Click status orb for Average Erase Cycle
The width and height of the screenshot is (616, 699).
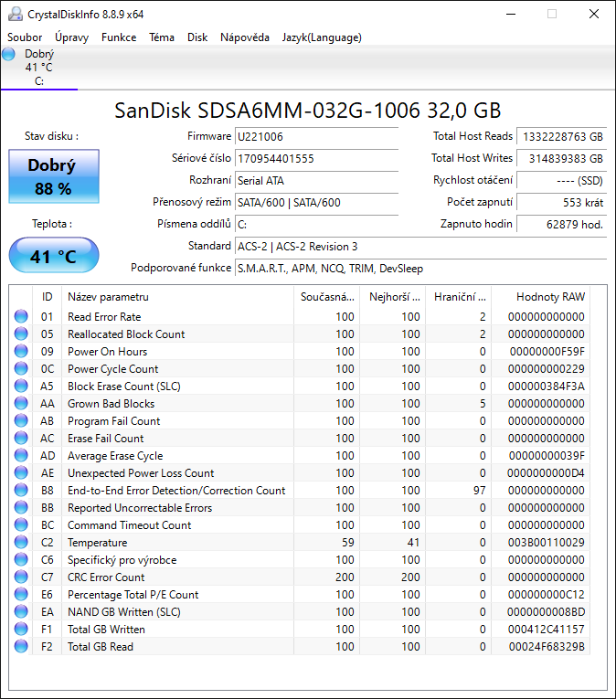21,456
